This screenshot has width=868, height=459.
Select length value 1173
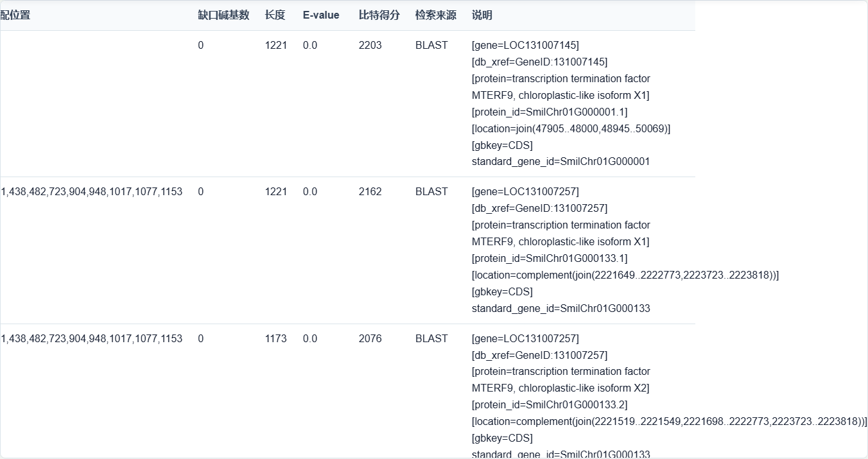tap(276, 339)
